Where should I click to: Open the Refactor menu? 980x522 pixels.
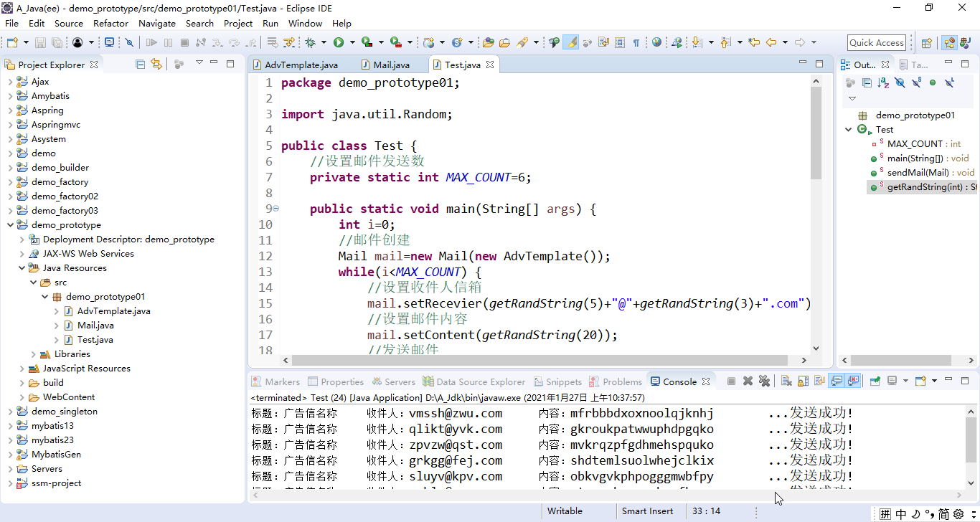110,23
